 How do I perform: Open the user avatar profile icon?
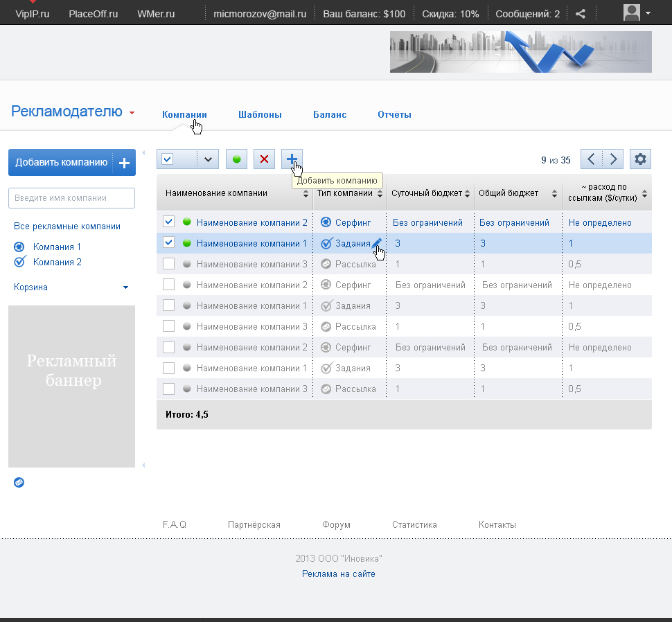631,13
